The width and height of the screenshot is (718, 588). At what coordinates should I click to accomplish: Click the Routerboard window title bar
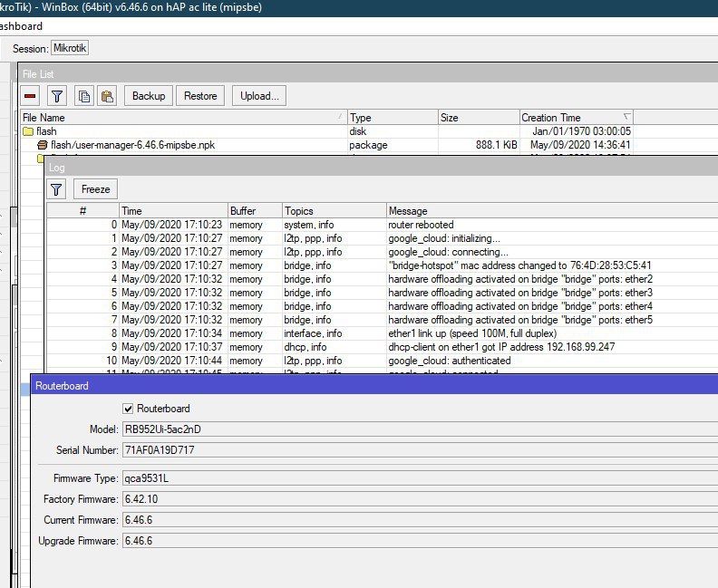tap(374, 386)
